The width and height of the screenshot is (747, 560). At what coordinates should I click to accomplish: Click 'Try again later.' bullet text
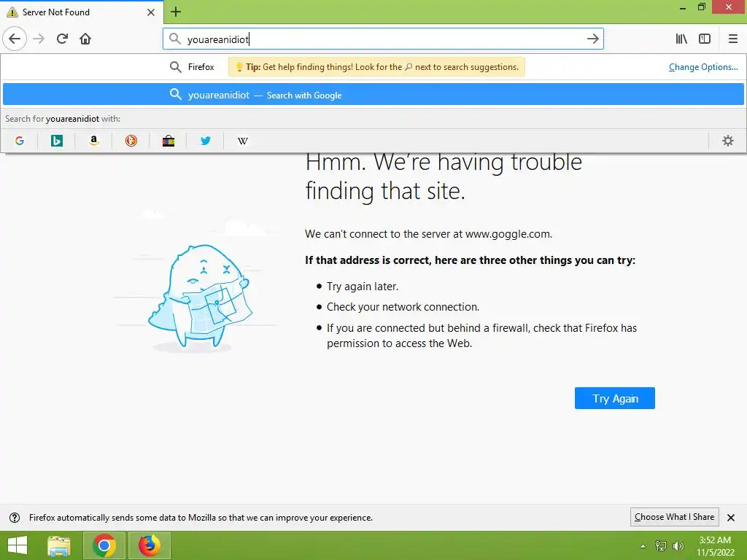363,286
